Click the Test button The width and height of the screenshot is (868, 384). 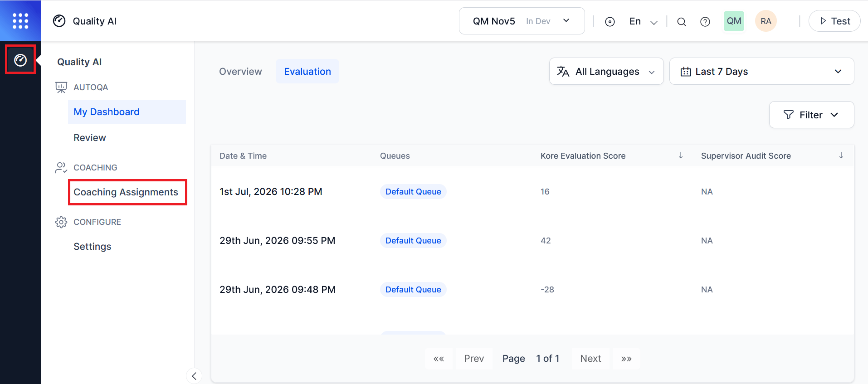click(x=834, y=21)
